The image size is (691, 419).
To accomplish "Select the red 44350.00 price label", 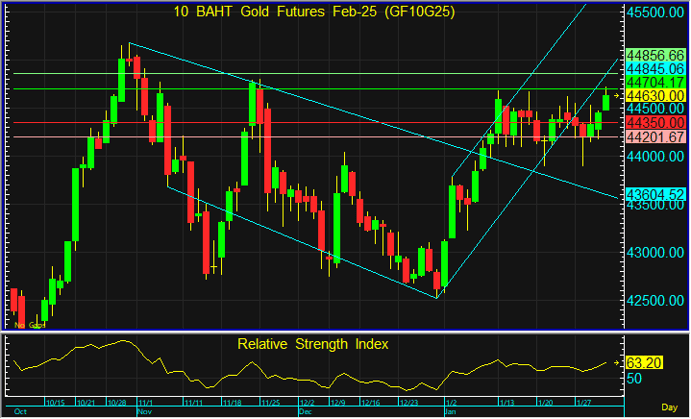I will [x=655, y=122].
